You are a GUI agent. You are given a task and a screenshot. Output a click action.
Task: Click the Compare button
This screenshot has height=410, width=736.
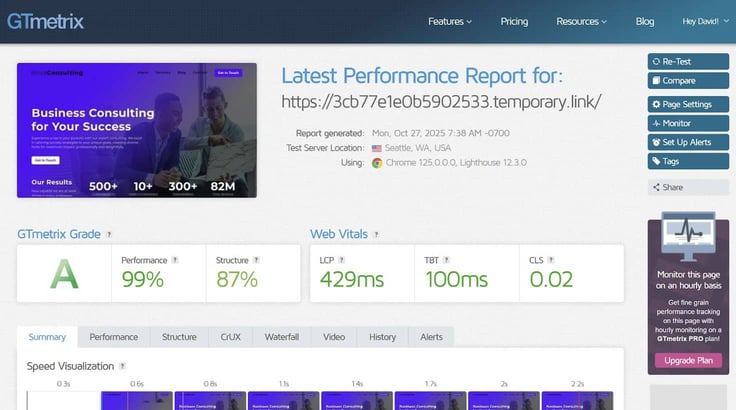(688, 81)
